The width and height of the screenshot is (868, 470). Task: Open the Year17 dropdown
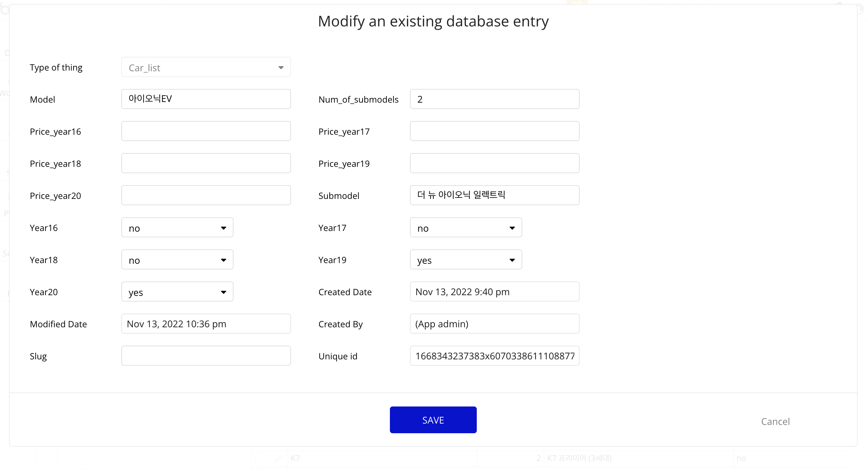pos(466,228)
